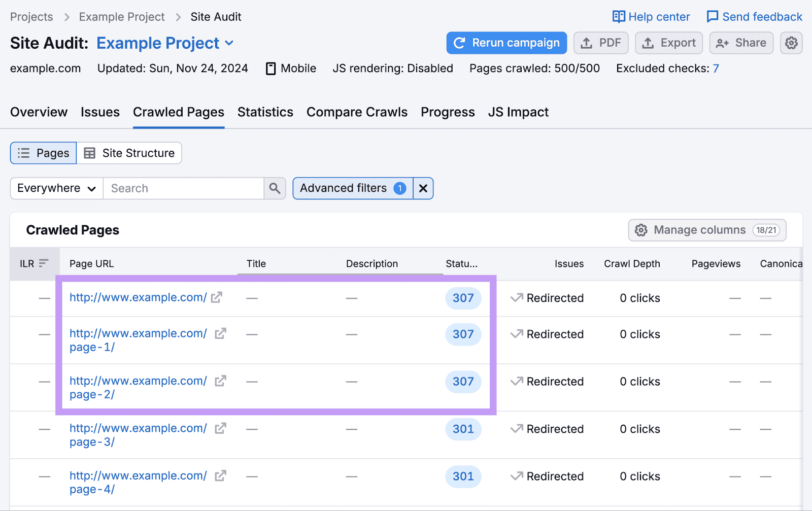Click the search magnifier icon
Viewport: 812px width, 511px height.
(275, 188)
